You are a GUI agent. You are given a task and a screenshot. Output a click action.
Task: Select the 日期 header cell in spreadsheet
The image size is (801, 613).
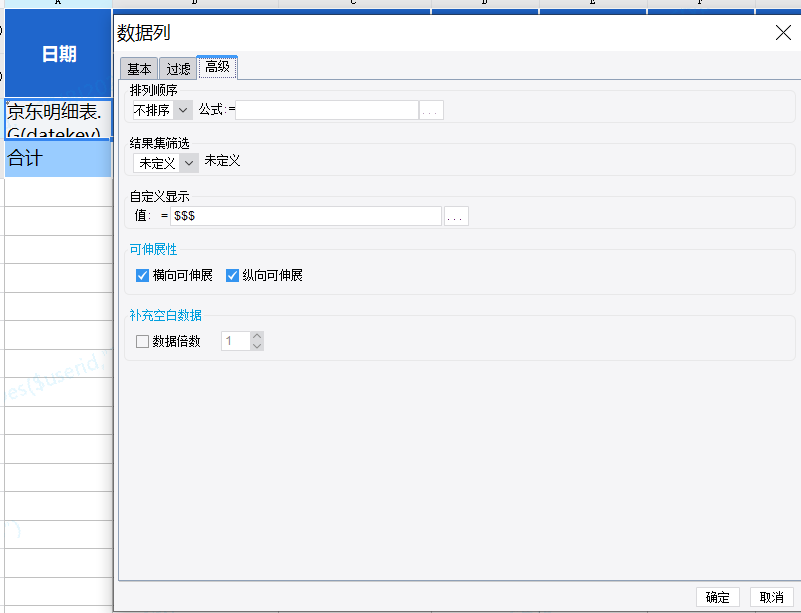(x=58, y=53)
